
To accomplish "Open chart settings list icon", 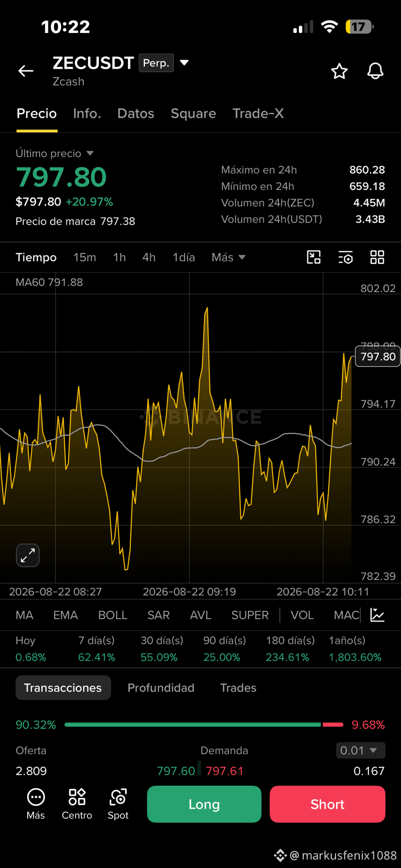I will 345,257.
